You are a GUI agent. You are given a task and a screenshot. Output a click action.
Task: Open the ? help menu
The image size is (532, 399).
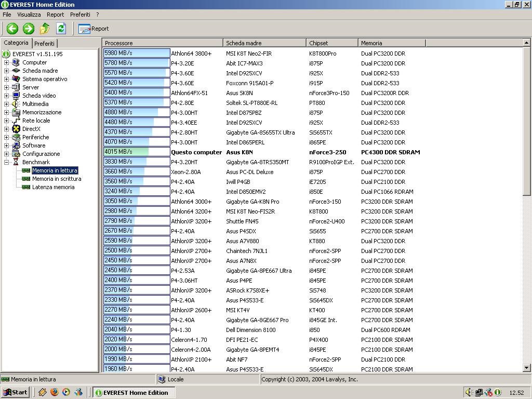(97, 15)
